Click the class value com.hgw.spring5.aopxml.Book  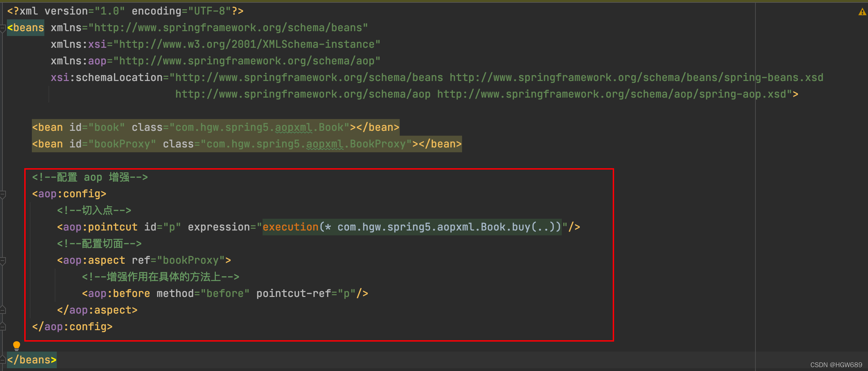259,127
